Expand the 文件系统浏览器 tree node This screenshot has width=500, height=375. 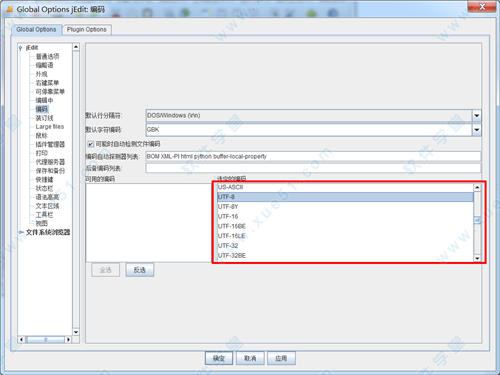21,232
